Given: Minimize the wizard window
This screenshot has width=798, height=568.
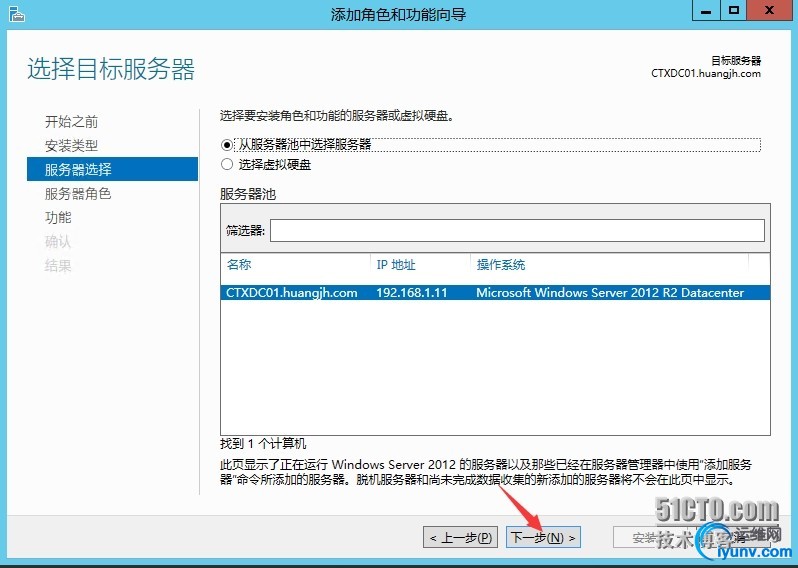Looking at the screenshot, I should coord(706,11).
